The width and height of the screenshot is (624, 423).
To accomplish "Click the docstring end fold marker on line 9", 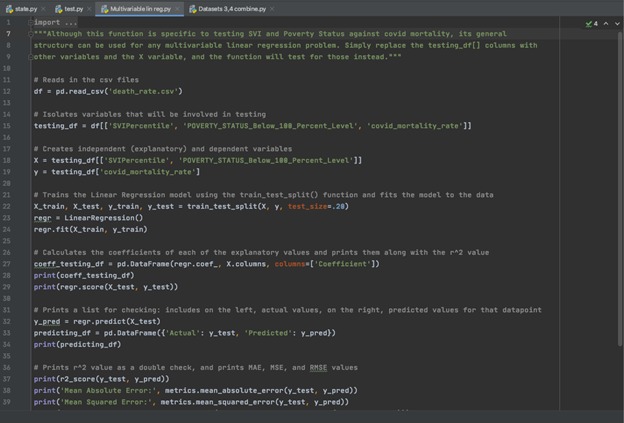I will tap(31, 57).
